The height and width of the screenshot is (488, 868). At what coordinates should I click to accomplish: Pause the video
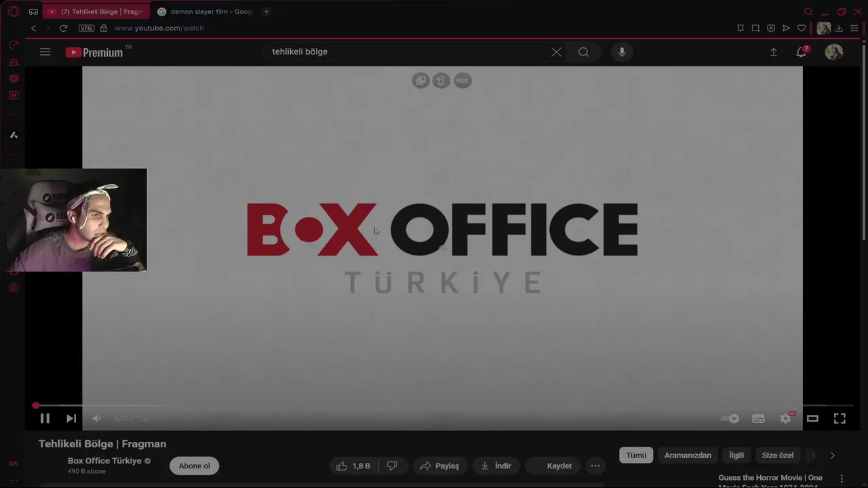click(45, 418)
